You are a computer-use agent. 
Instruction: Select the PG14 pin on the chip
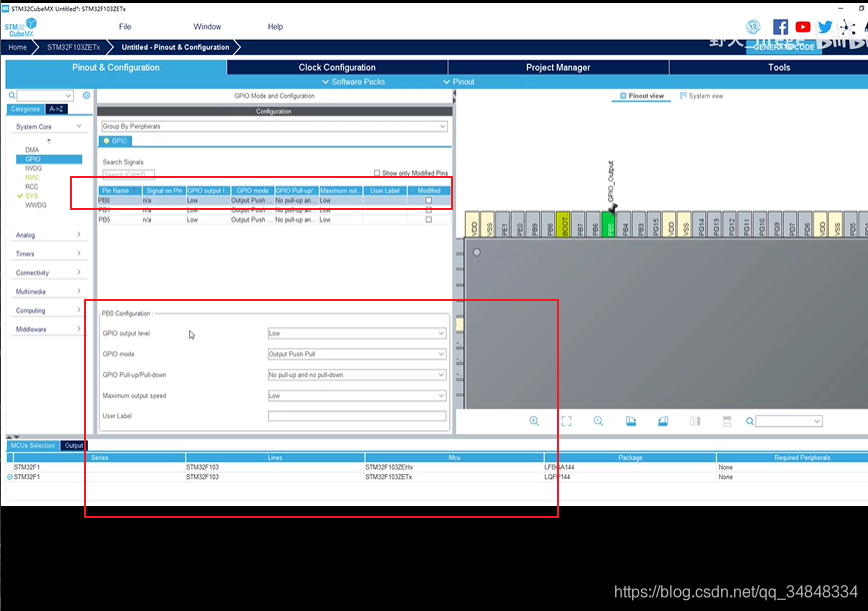tap(699, 224)
